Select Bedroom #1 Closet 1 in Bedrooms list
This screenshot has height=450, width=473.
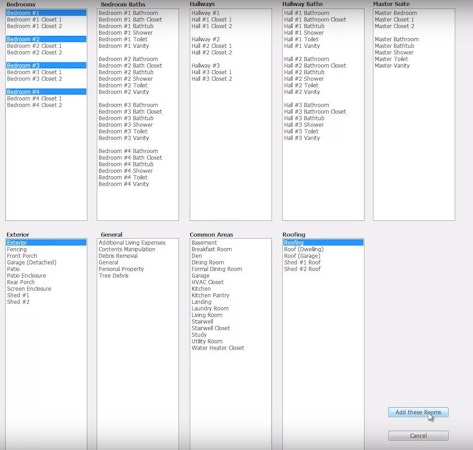click(x=34, y=20)
